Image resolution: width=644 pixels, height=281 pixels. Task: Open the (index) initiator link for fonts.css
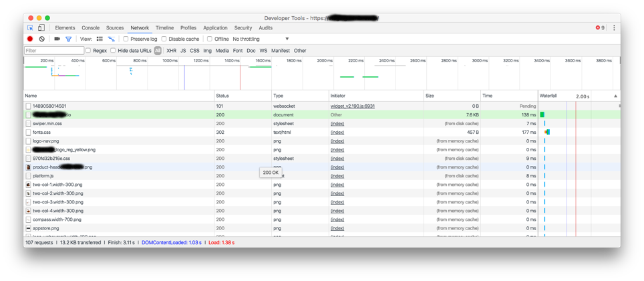[x=337, y=132]
